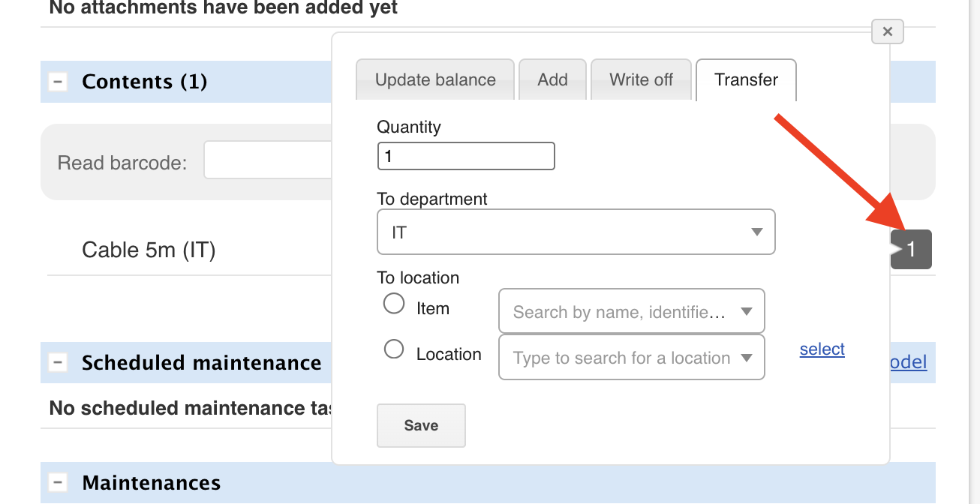
Task: Choose the Location radio button
Action: pyautogui.click(x=394, y=349)
